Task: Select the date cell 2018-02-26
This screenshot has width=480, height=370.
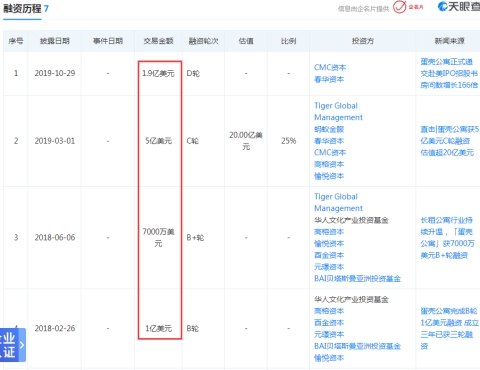Action: pyautogui.click(x=55, y=328)
